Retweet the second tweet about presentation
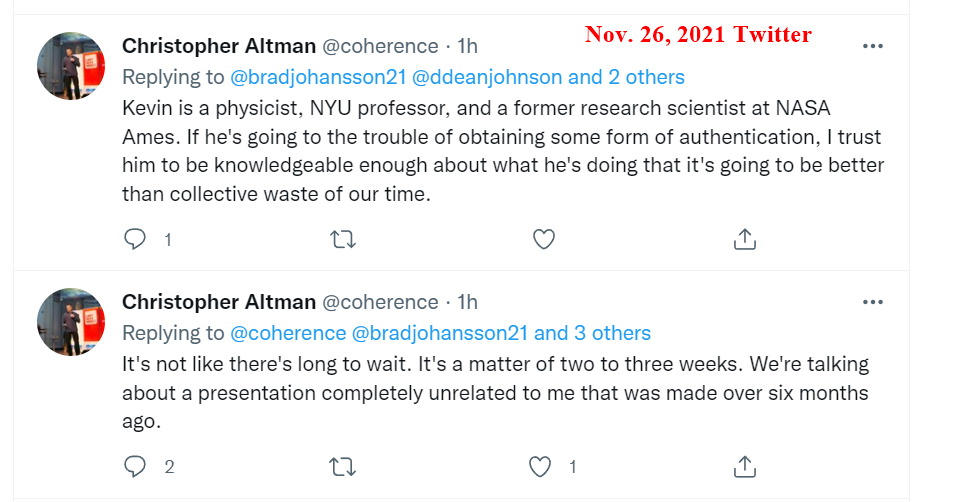This screenshot has width=955, height=502. [343, 466]
